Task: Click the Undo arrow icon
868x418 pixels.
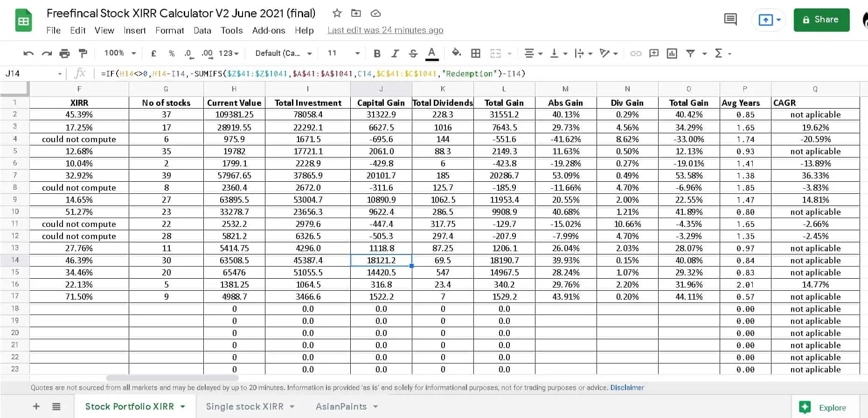Action: click(x=28, y=54)
